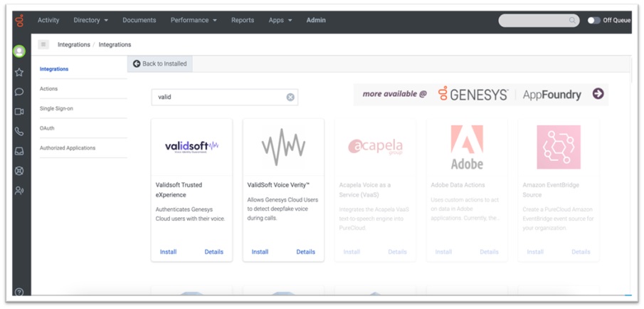This screenshot has height=309, width=644.
Task: Click the Genesys logo icon
Action: click(x=19, y=21)
